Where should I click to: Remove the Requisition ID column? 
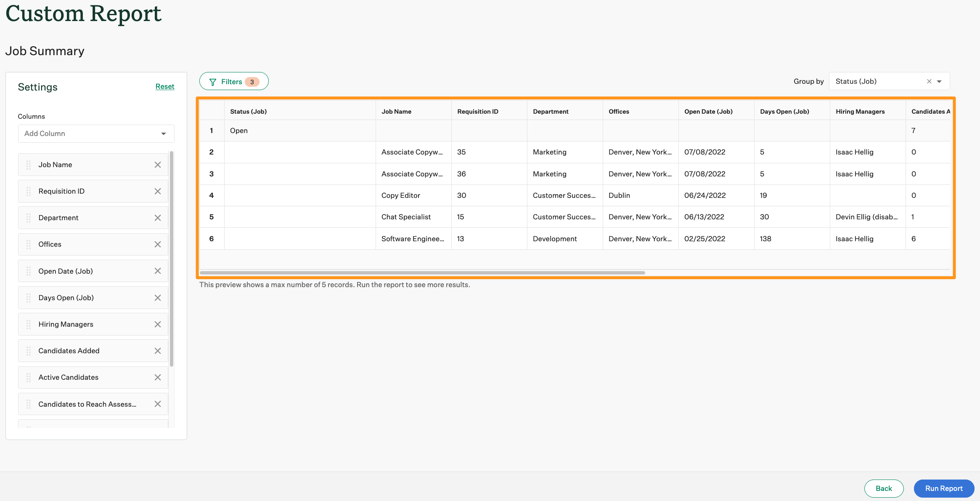coord(158,191)
